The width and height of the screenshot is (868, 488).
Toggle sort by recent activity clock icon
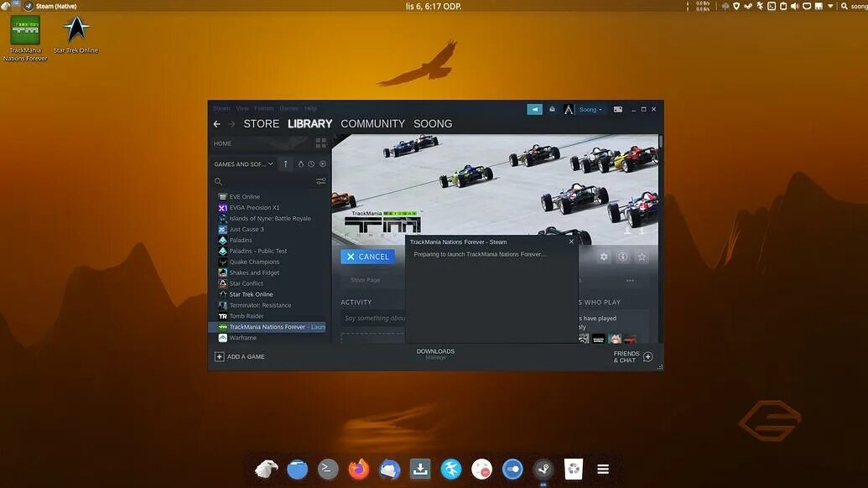[311, 164]
